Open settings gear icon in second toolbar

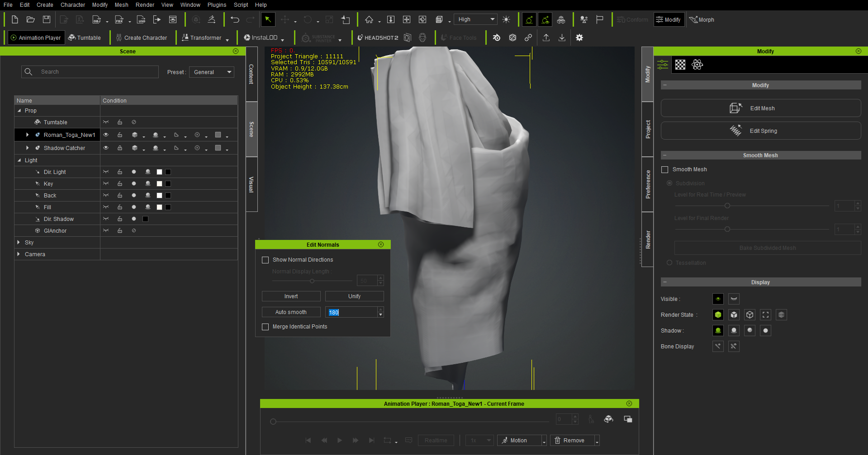coord(579,38)
